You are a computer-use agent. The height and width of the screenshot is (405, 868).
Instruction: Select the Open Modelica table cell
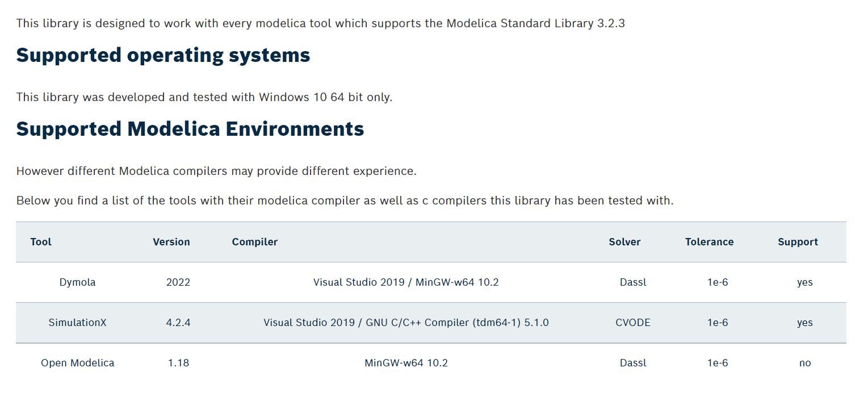77,363
